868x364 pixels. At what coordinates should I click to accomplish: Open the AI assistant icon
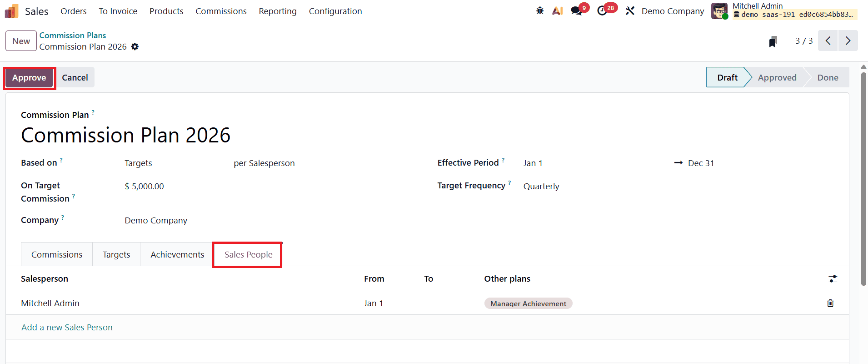pyautogui.click(x=558, y=11)
